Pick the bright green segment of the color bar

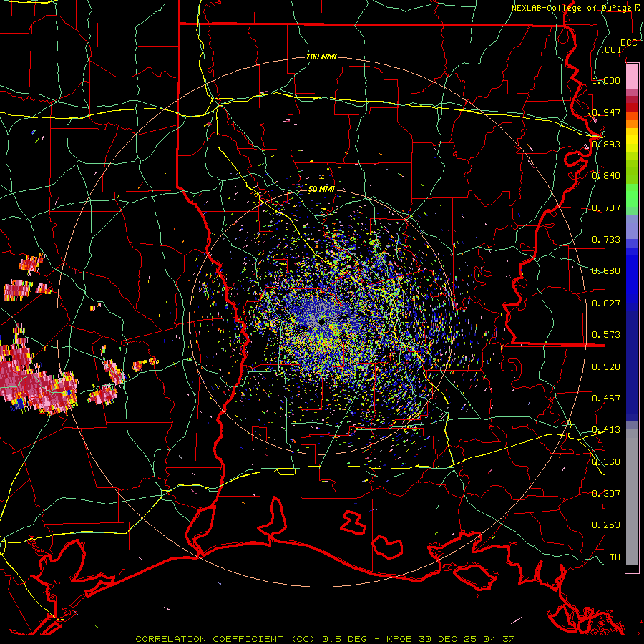(632, 195)
